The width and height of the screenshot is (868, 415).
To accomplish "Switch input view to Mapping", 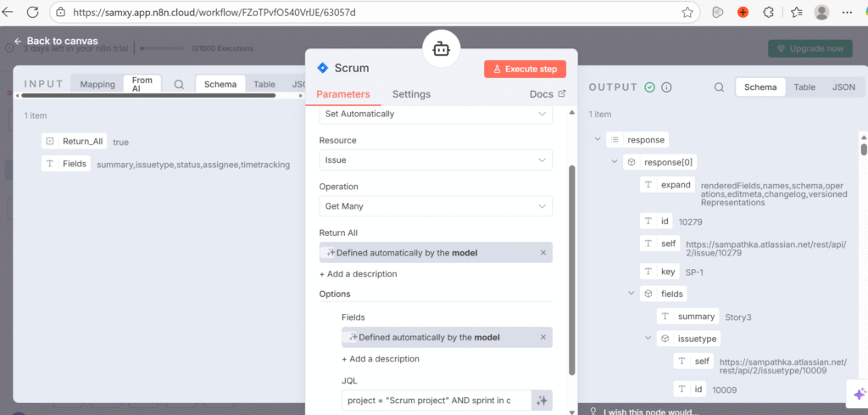I will [x=97, y=84].
